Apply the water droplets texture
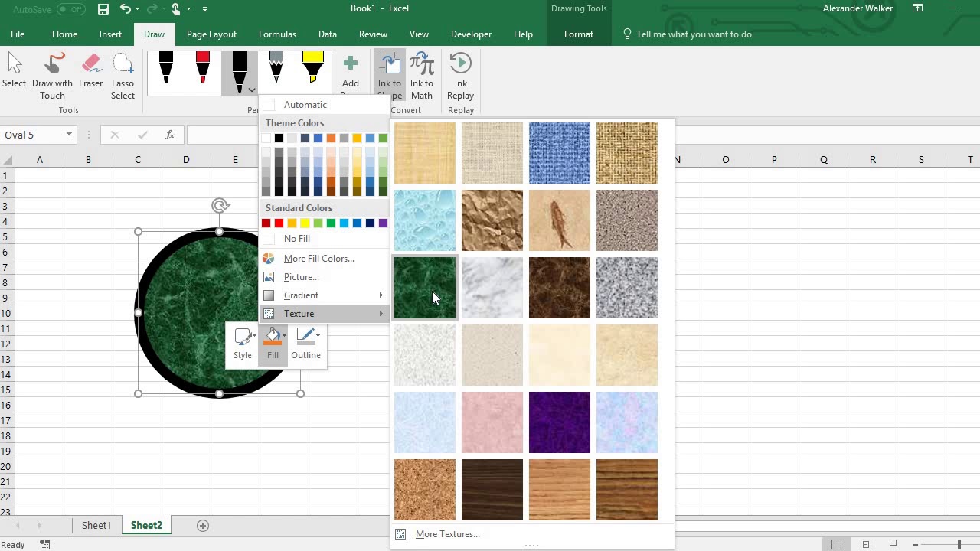Screen dimensions: 980x551 425,220
